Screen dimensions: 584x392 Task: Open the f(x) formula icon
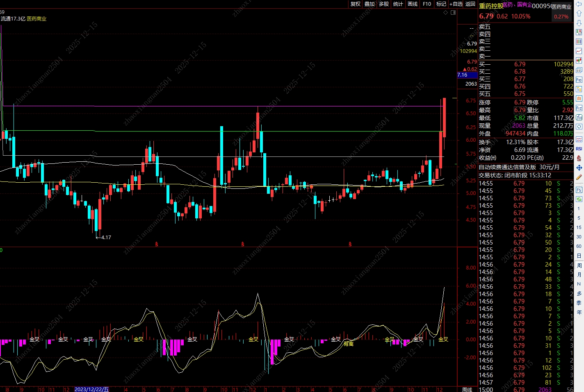click(x=579, y=117)
